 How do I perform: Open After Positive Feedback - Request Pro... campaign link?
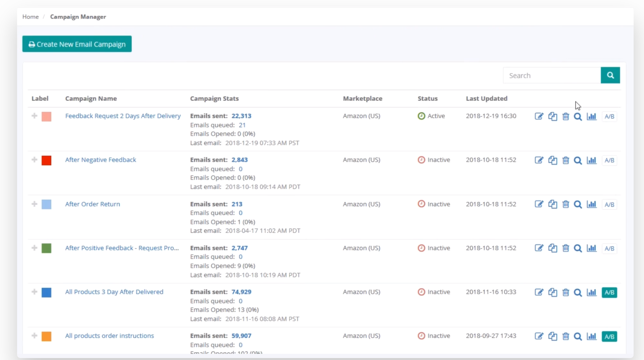point(122,248)
